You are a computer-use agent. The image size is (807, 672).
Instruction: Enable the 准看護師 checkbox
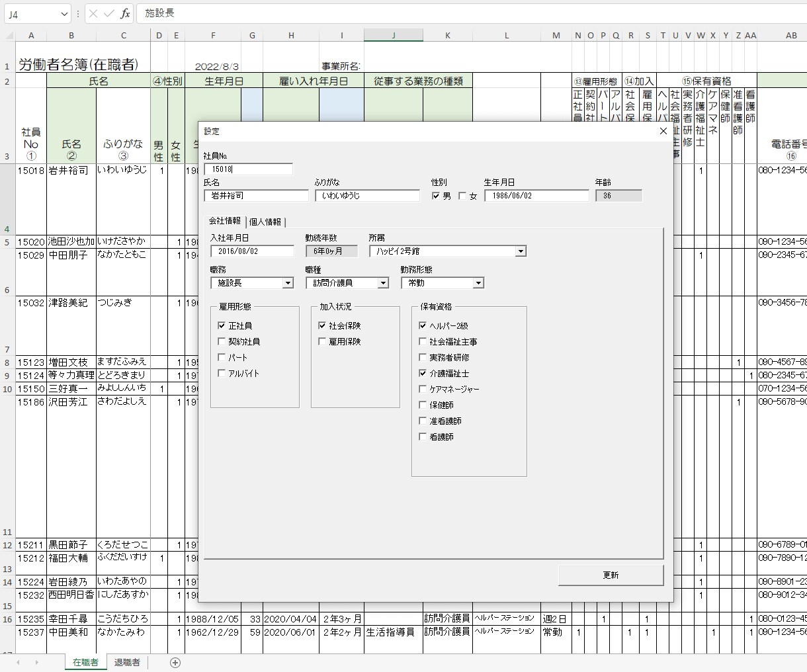[423, 421]
